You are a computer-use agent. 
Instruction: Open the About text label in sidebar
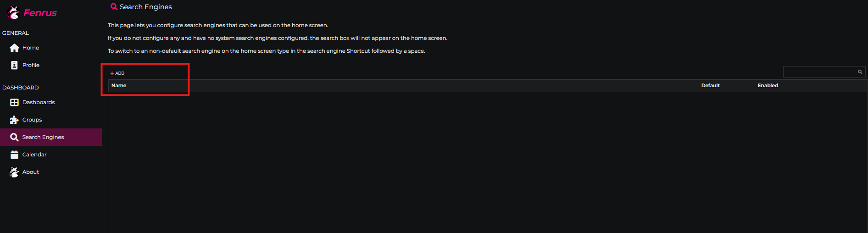(31, 172)
